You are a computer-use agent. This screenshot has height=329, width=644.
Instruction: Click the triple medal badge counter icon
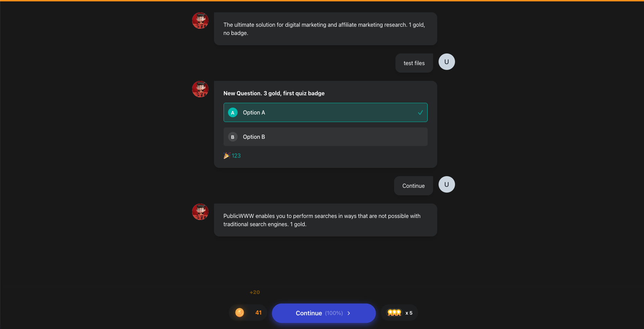tap(394, 312)
